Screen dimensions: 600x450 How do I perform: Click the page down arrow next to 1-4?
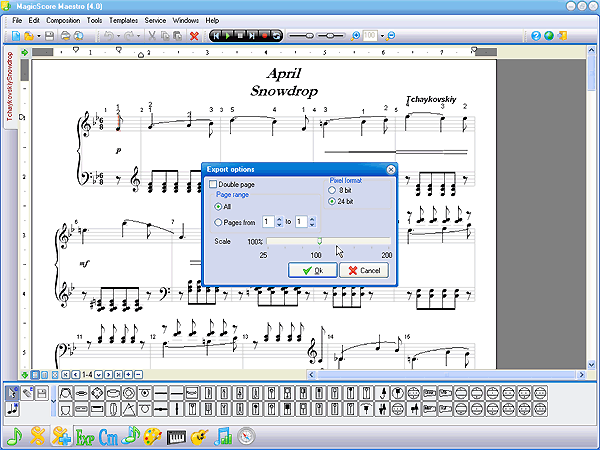click(98, 375)
